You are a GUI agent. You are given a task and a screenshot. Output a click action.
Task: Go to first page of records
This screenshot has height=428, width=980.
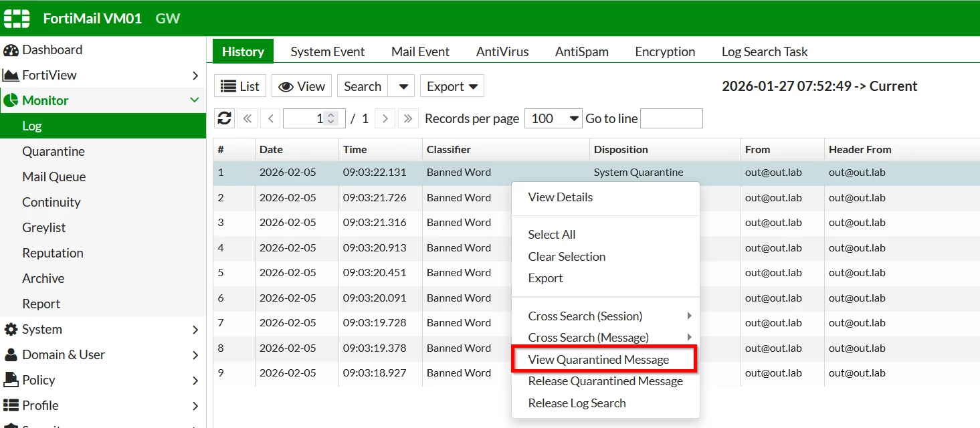(247, 118)
